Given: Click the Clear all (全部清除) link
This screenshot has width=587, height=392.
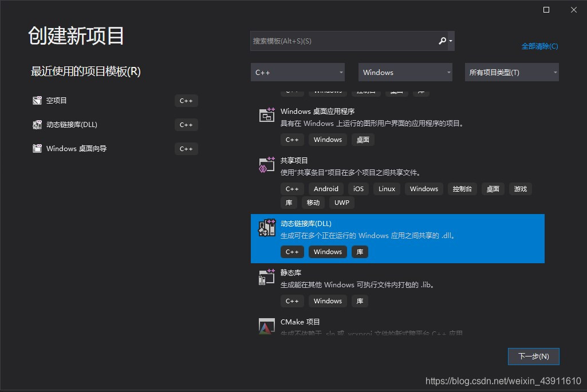Looking at the screenshot, I should click(x=539, y=46).
